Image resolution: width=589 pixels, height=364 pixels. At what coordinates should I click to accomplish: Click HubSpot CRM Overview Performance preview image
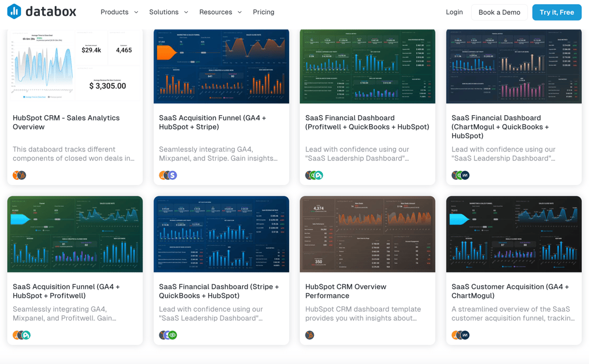pos(368,234)
